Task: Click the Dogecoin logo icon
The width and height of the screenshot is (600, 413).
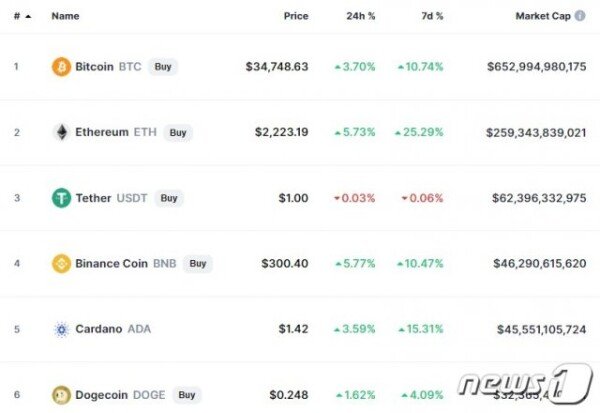Action: 61,395
